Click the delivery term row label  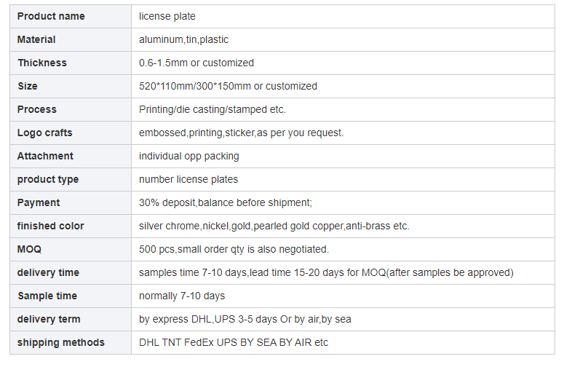[49, 319]
